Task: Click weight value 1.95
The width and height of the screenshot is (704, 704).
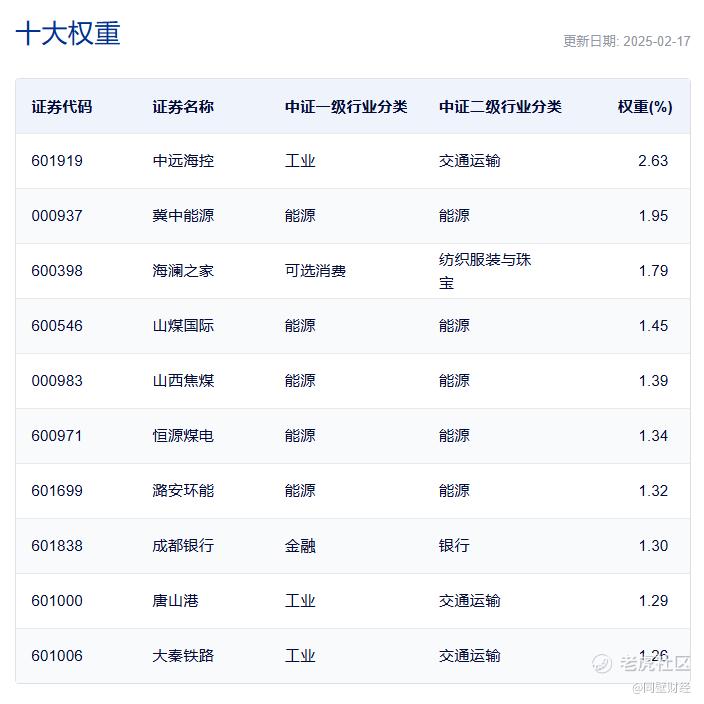Action: [x=653, y=216]
